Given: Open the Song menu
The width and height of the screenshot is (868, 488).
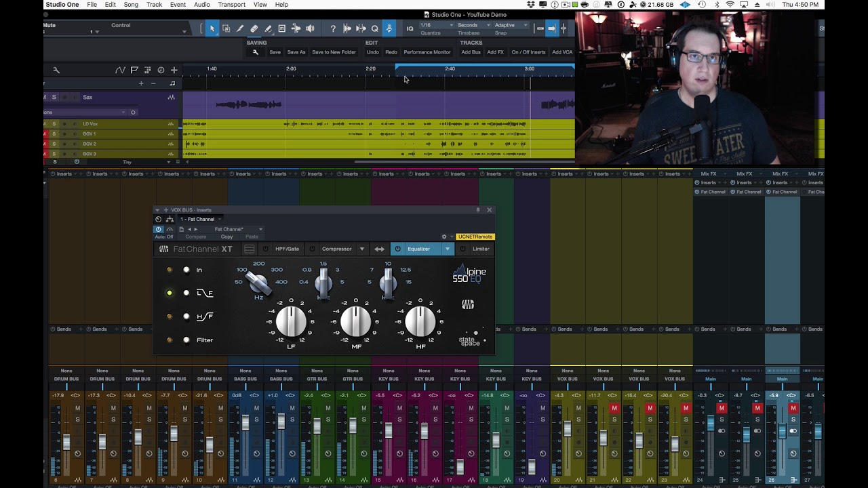Looking at the screenshot, I should point(131,5).
